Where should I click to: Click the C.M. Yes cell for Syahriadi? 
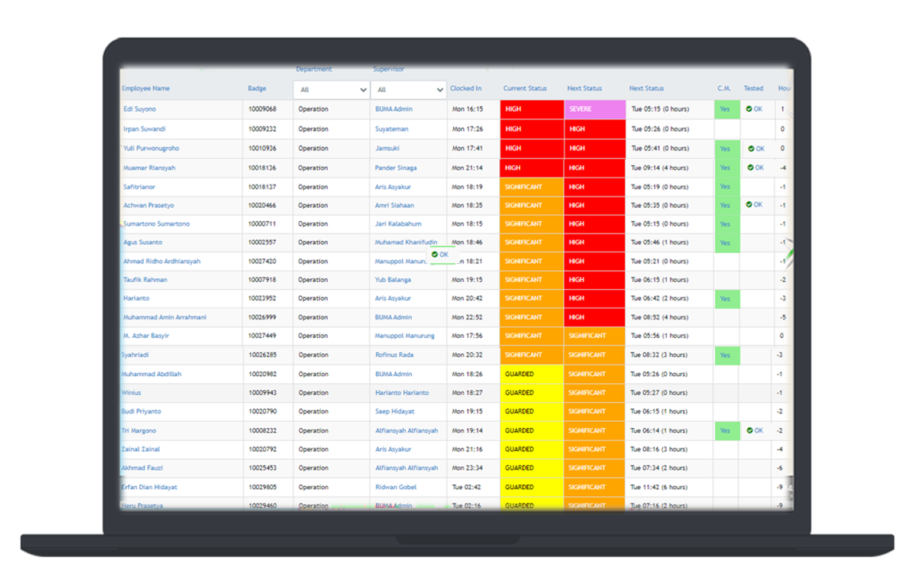(727, 355)
